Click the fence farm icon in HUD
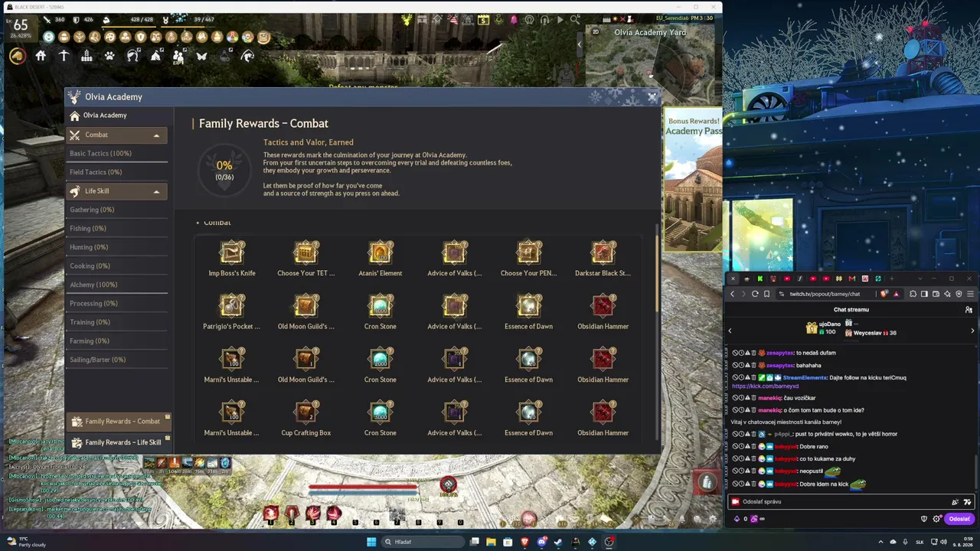Viewport: 980px width, 551px height. click(x=87, y=56)
